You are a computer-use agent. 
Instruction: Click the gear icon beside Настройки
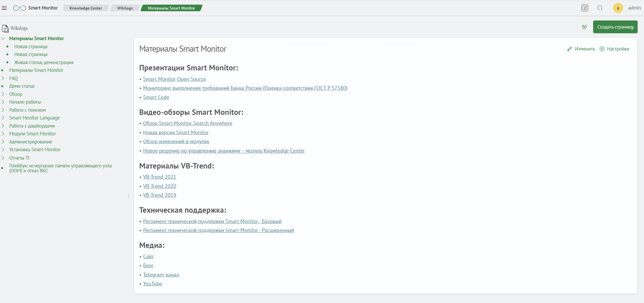pos(602,49)
